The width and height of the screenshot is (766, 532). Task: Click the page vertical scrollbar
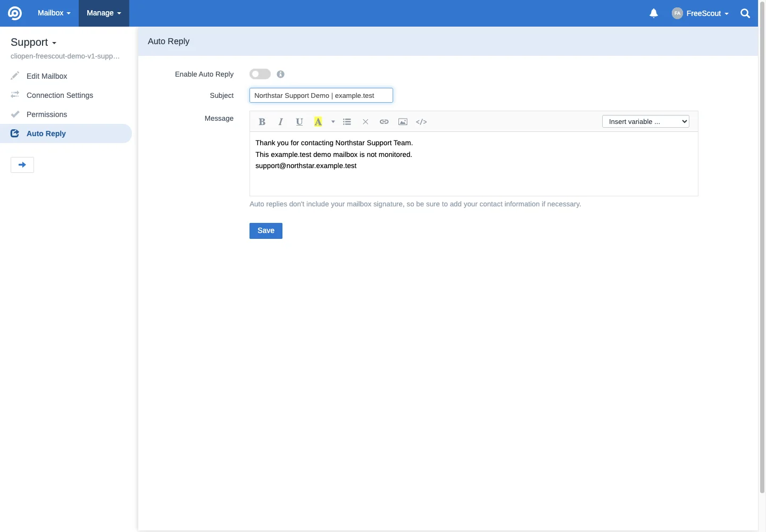(762, 247)
